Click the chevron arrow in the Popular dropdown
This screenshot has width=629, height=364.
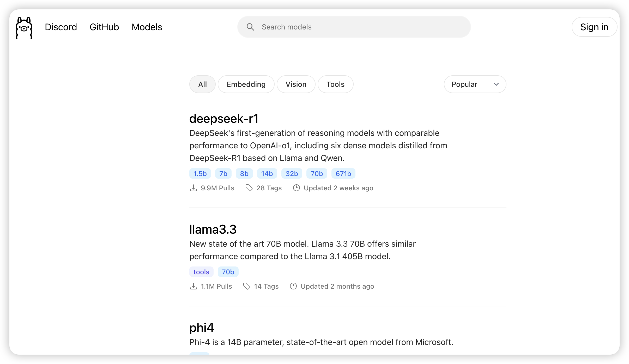[496, 84]
